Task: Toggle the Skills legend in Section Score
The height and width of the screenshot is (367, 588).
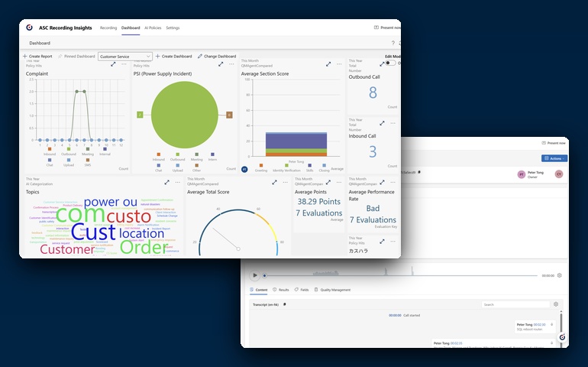Action: click(309, 168)
